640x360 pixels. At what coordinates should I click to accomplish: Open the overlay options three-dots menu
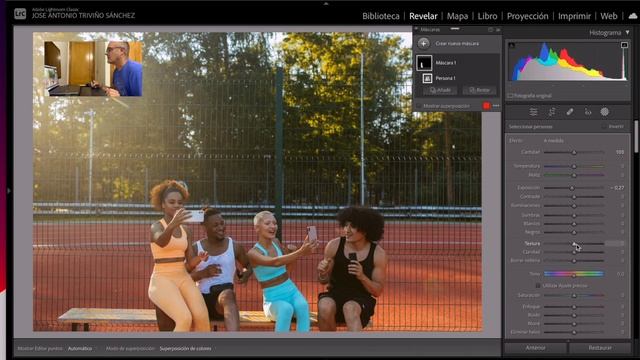pos(496,106)
